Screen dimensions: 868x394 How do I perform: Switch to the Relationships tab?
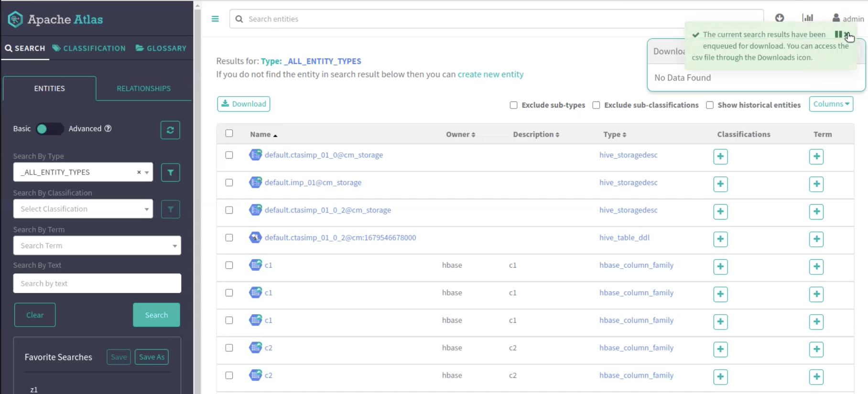pyautogui.click(x=143, y=88)
